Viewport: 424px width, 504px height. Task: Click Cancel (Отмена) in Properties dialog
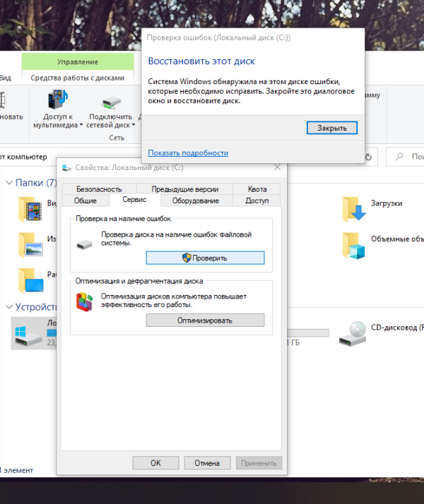pos(207,463)
